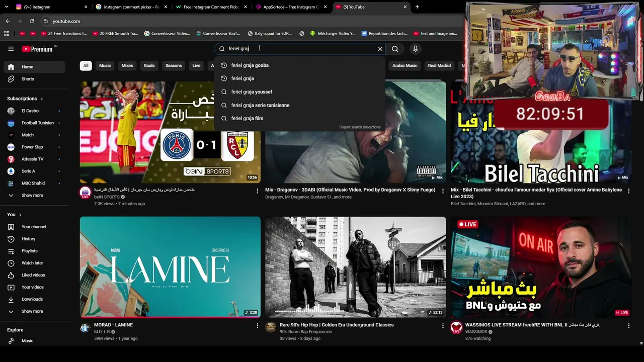Open options menu for Bilel Tacchini mix

pyautogui.click(x=628, y=191)
